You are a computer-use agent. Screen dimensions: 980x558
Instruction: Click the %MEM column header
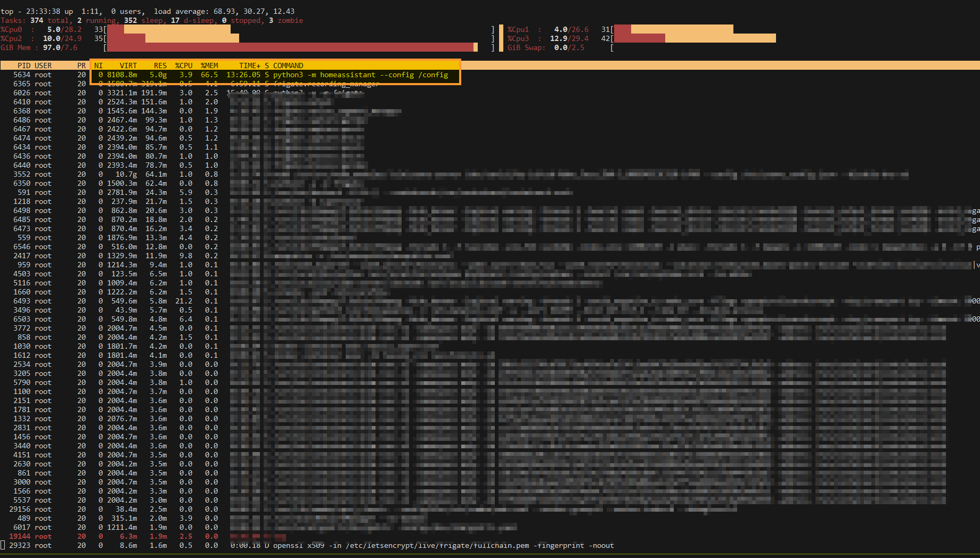tap(209, 65)
